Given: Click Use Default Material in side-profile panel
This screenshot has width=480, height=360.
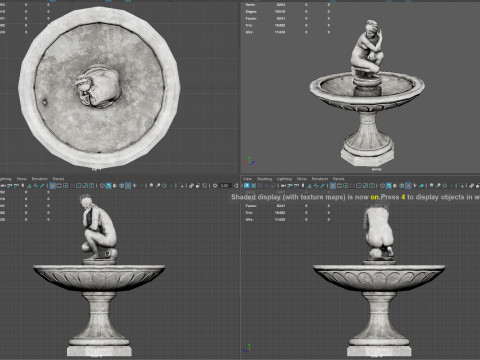Looking at the screenshot, I should [x=115, y=186].
